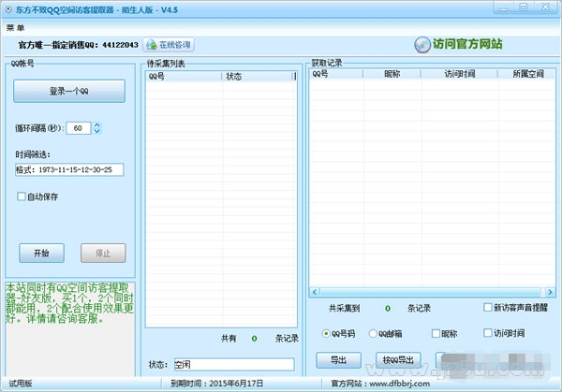This screenshot has width=562, height=392.
Task: Click the 试用版 status bar text
Action: click(x=21, y=384)
